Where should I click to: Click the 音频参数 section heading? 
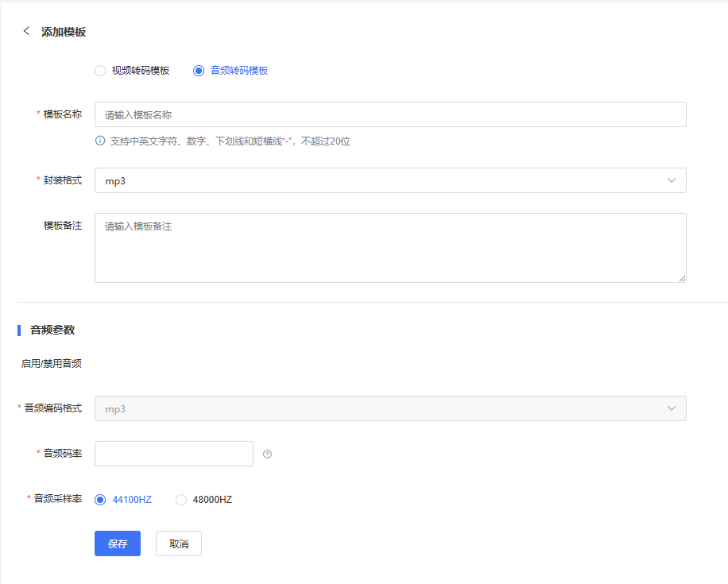(52, 330)
